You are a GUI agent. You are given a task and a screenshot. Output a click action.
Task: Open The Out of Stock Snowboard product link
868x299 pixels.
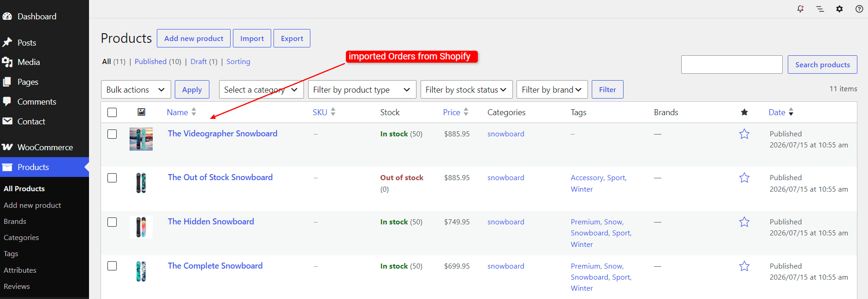[x=220, y=177]
